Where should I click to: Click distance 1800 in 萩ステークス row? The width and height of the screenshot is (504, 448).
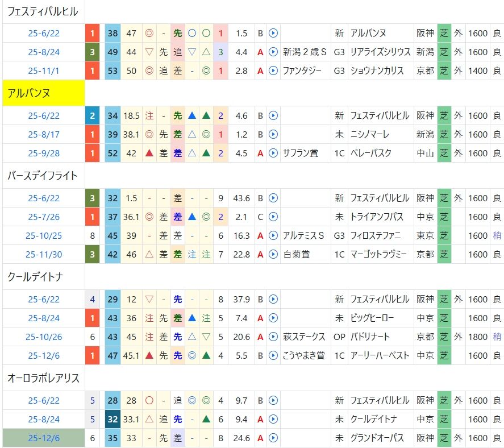(478, 337)
